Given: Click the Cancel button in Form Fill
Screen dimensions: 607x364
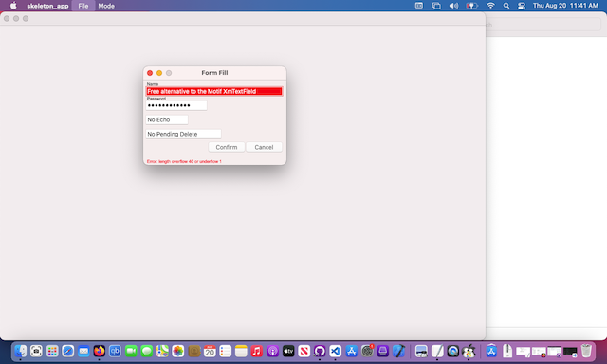Looking at the screenshot, I should 264,147.
